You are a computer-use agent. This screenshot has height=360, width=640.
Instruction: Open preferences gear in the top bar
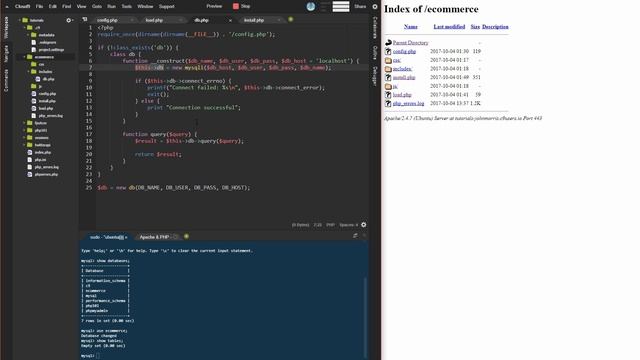pyautogui.click(x=375, y=6)
